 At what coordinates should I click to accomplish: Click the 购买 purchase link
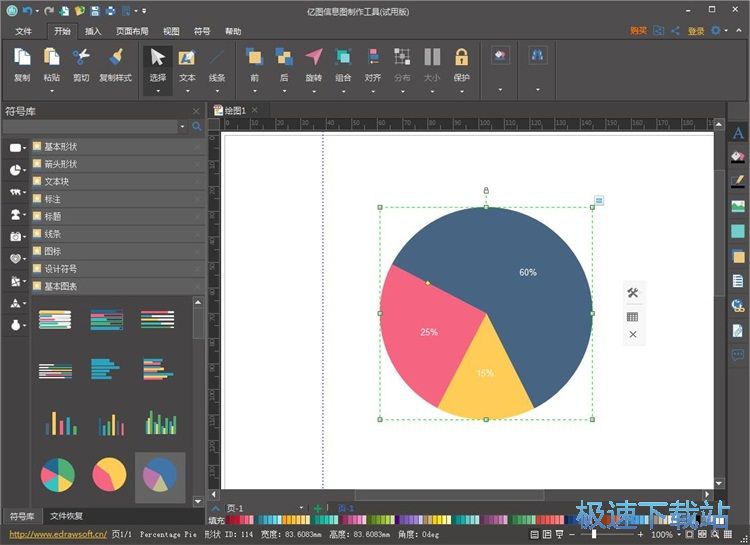(638, 31)
